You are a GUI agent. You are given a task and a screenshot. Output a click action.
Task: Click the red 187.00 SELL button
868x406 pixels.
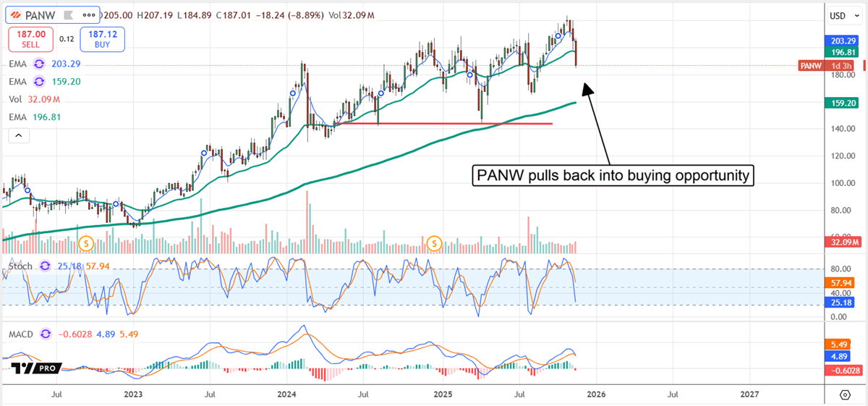[x=30, y=39]
